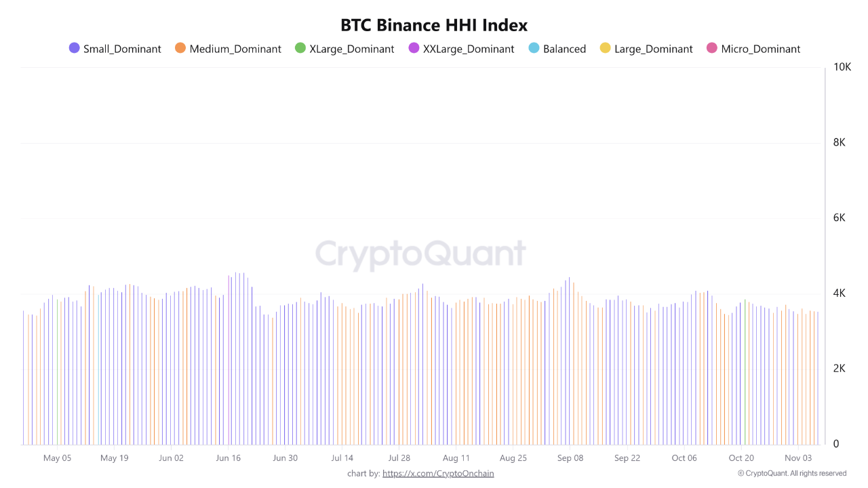This screenshot has width=868, height=488.
Task: Click the CryptoQuant copyright notice
Action: pos(792,473)
